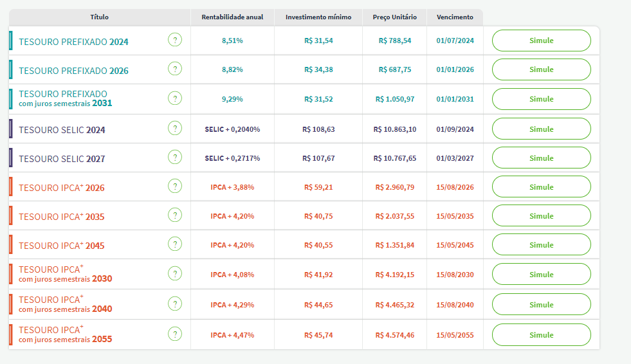Show info for Tesouro Selic 2027
The width and height of the screenshot is (631, 364).
(x=175, y=158)
